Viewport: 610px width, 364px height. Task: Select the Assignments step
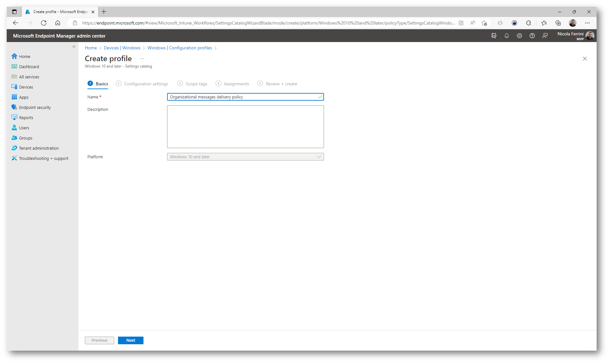232,84
